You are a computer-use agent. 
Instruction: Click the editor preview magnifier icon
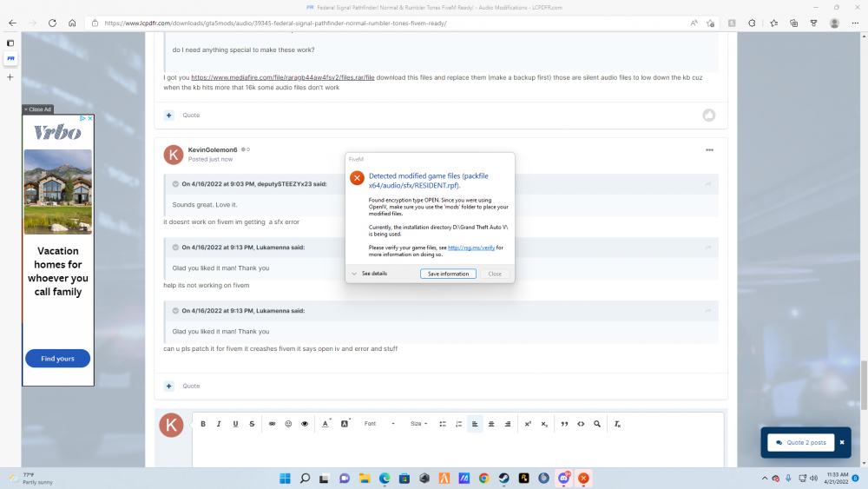[x=597, y=424]
